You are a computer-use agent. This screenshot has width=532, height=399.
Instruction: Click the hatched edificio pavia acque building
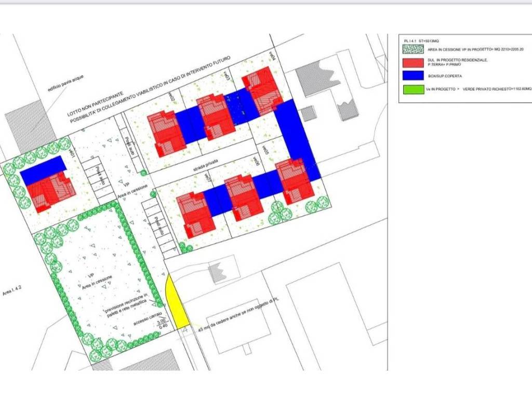click(x=30, y=125)
